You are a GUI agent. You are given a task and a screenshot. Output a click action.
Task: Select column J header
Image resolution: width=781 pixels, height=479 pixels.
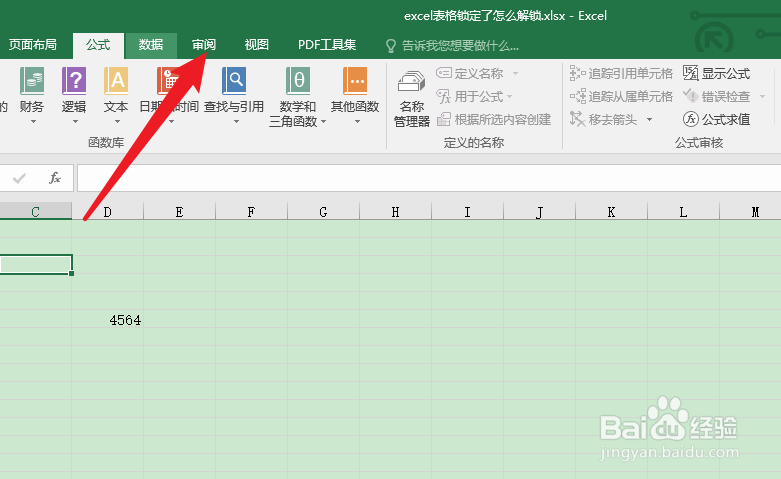539,212
